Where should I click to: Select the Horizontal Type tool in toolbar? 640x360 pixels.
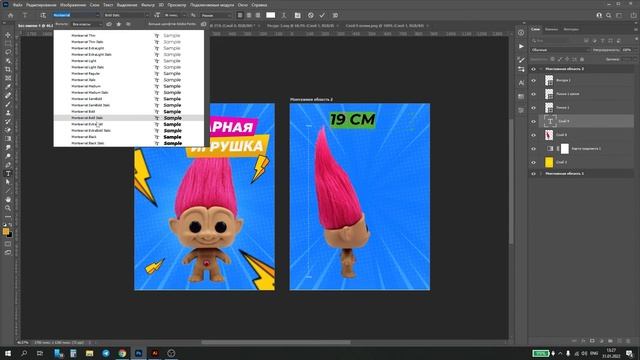pos(8,173)
